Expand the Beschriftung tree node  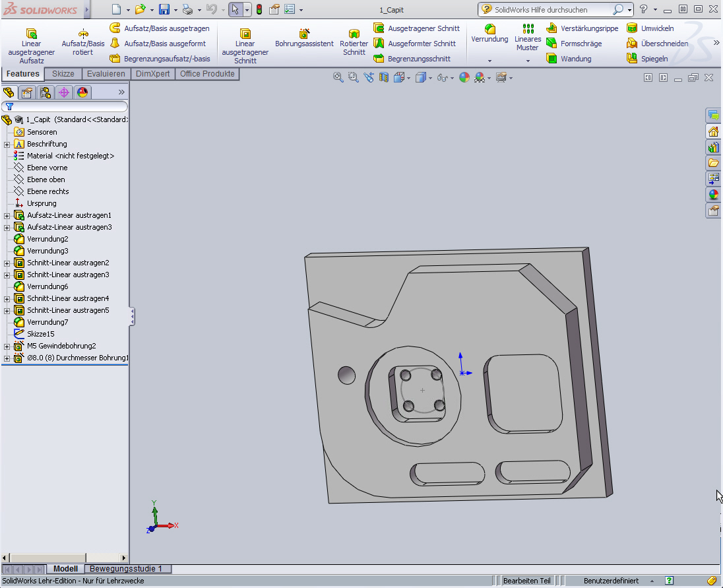tap(7, 145)
